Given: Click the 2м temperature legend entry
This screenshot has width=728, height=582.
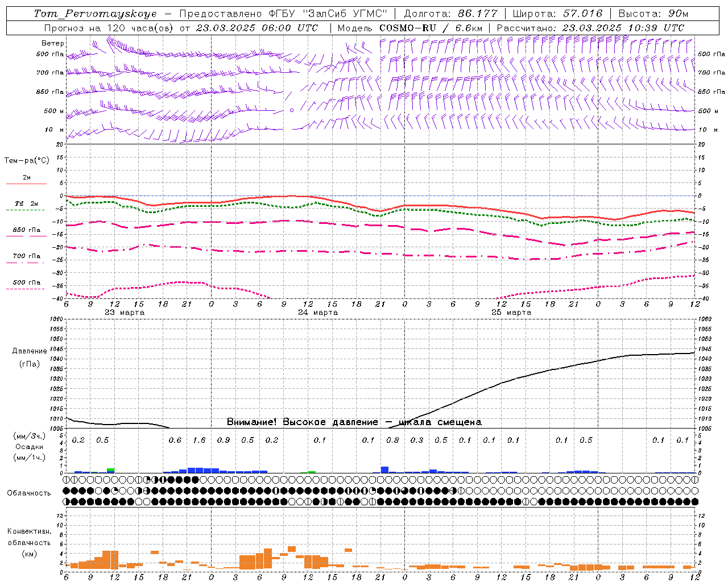Looking at the screenshot, I should tap(27, 178).
